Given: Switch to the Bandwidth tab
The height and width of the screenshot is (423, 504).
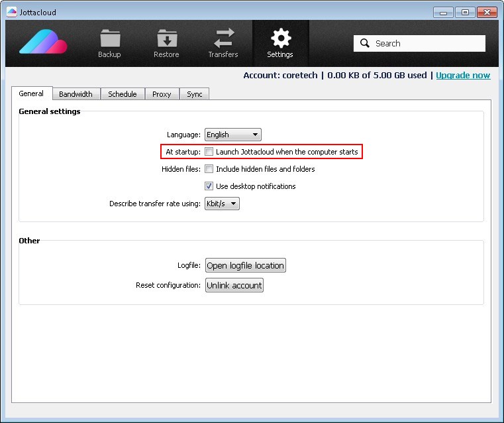Looking at the screenshot, I should tap(76, 94).
